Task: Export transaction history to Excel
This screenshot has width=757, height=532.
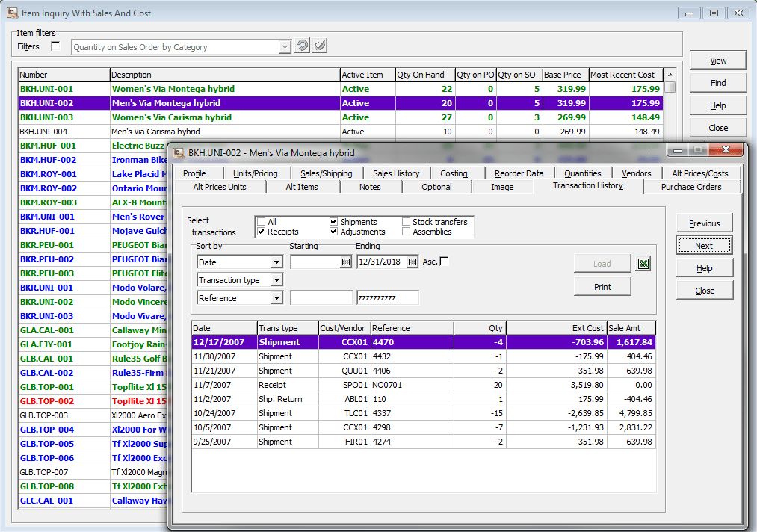Action: pos(643,263)
